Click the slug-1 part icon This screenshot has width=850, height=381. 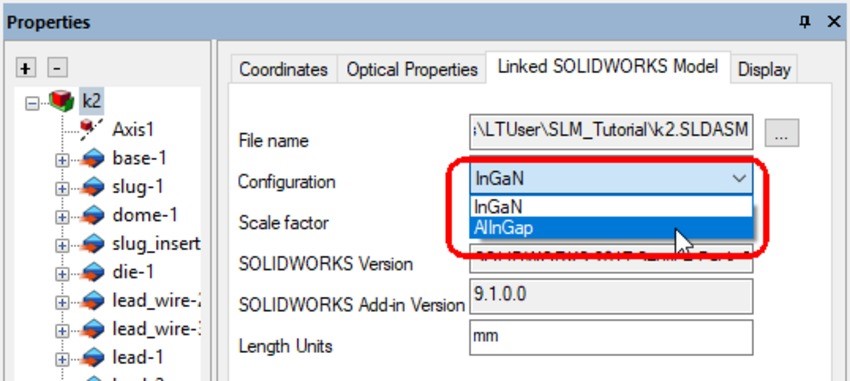93,188
